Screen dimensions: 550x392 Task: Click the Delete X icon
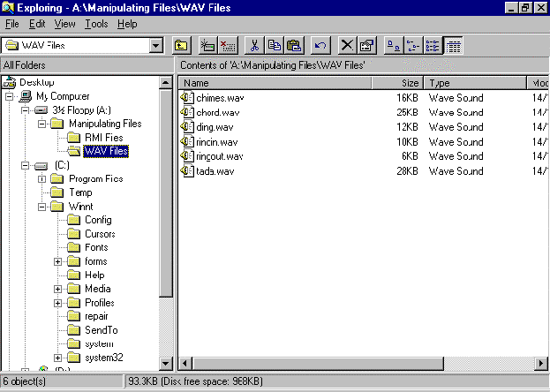pos(347,45)
